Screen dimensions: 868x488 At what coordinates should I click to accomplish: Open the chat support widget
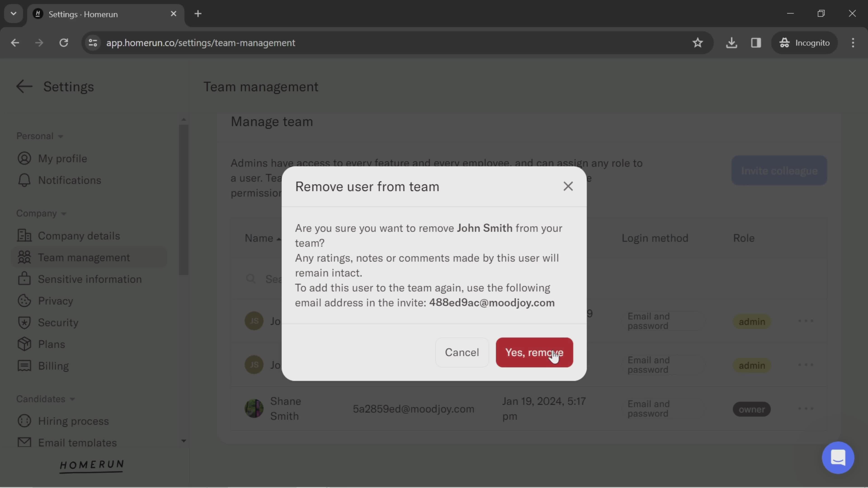click(838, 458)
